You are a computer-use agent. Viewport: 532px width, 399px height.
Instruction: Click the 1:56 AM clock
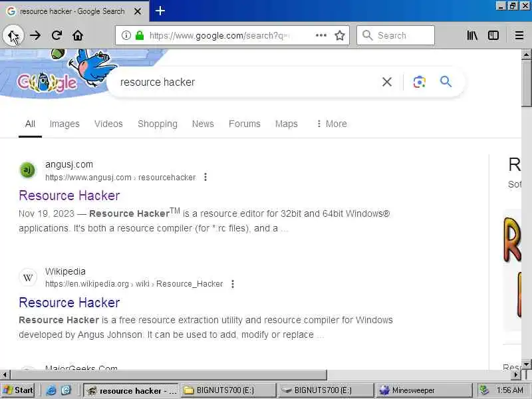coord(509,390)
